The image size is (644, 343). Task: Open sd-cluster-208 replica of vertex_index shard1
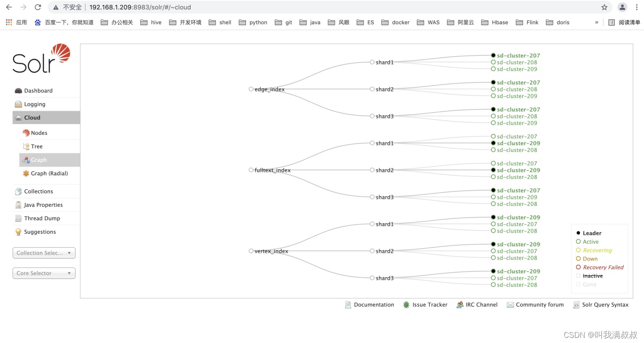tap(514, 231)
